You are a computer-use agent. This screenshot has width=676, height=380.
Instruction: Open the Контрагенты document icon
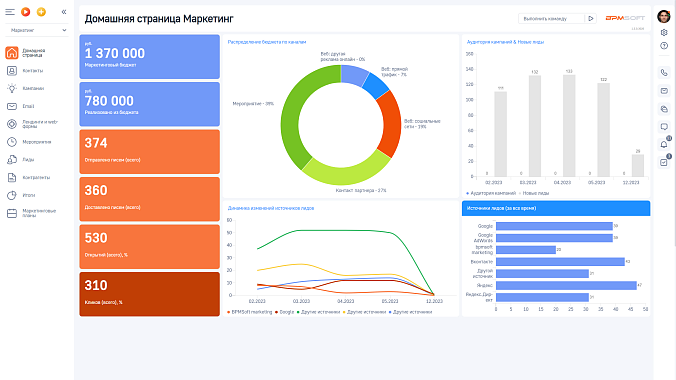click(12, 177)
